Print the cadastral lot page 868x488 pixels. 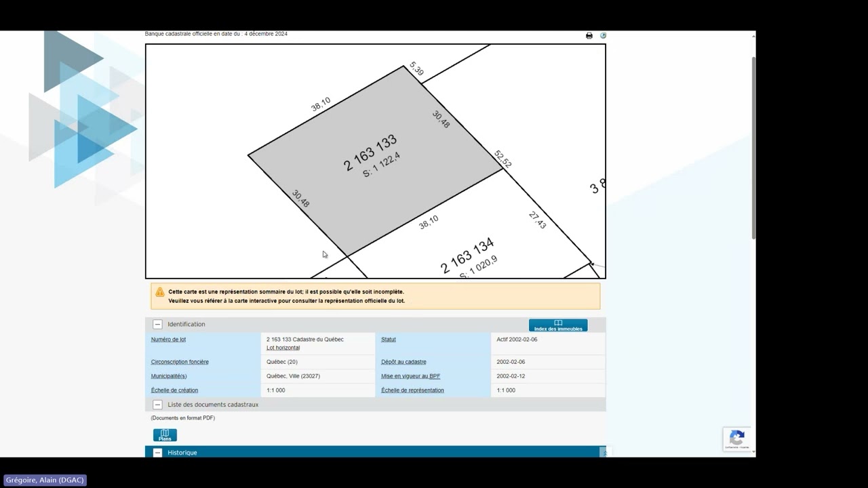(589, 36)
